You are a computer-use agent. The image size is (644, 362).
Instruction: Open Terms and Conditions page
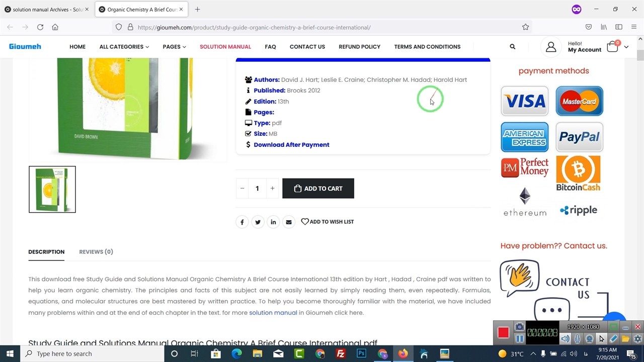pos(427,47)
